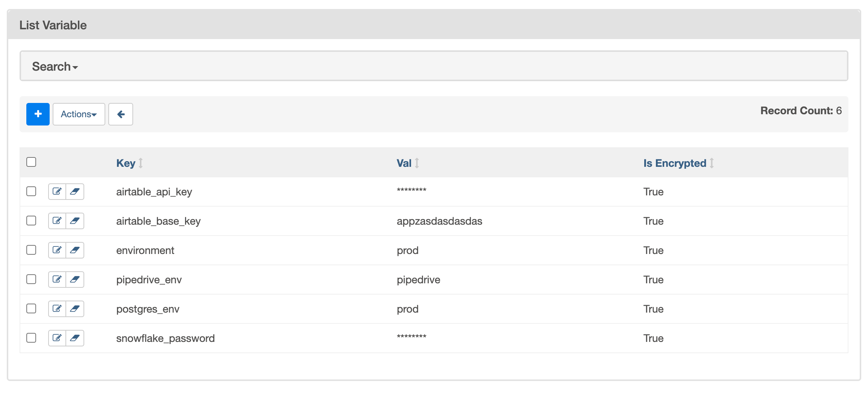
Task: Expand the Search filter panel
Action: (x=55, y=67)
